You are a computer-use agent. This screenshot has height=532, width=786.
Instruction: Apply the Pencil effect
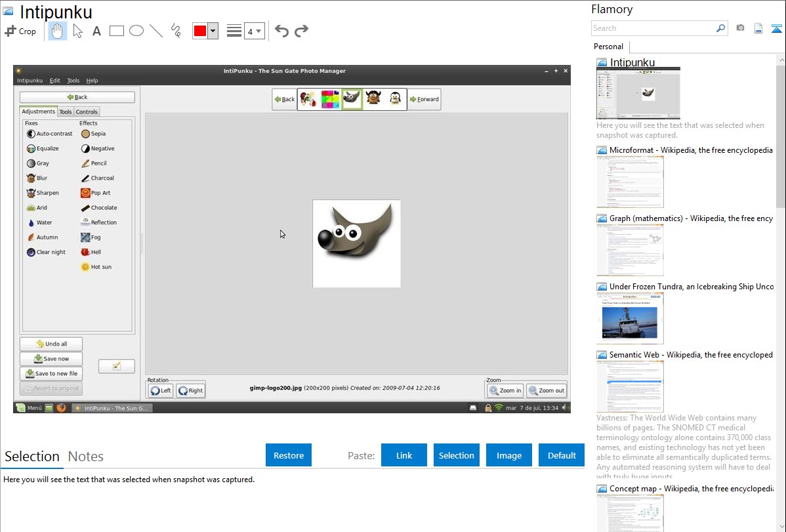pos(94,163)
